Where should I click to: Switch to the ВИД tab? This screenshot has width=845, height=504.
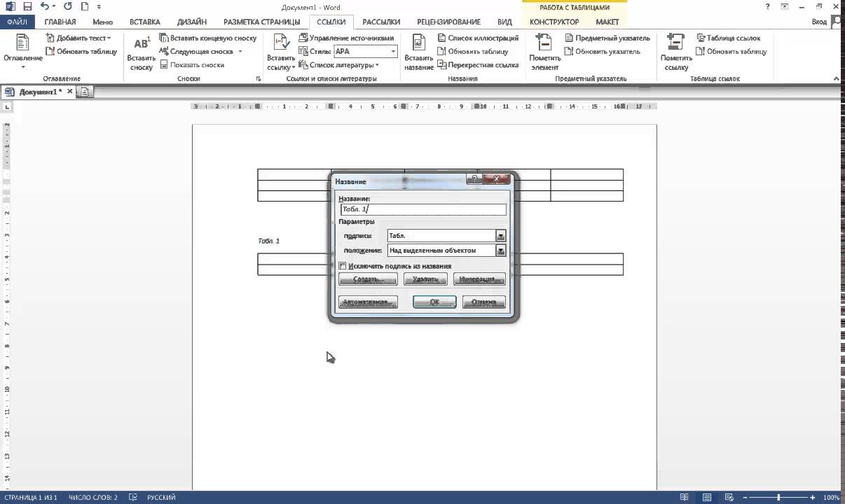(504, 22)
